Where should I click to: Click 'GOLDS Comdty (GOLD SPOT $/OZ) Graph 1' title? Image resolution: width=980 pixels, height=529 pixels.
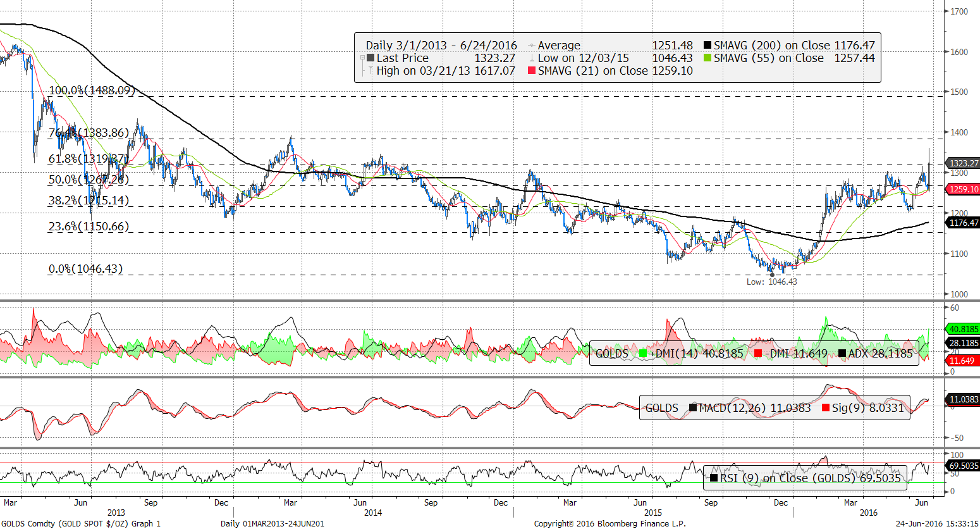pos(81,523)
